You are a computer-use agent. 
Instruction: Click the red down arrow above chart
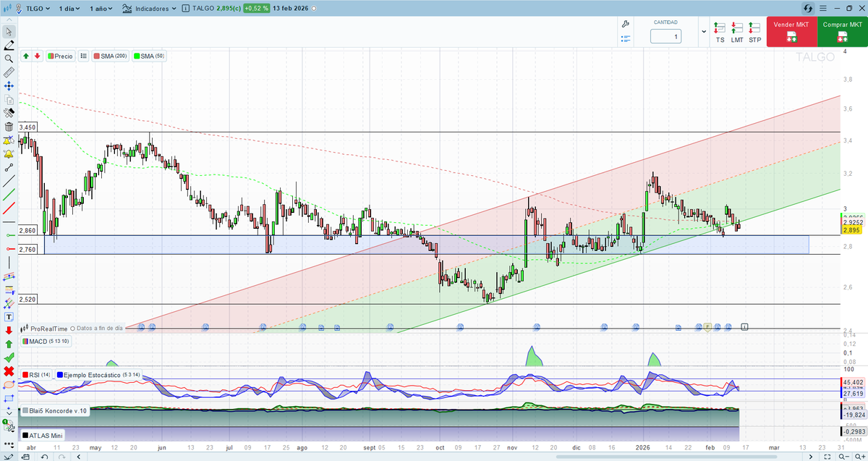point(37,56)
